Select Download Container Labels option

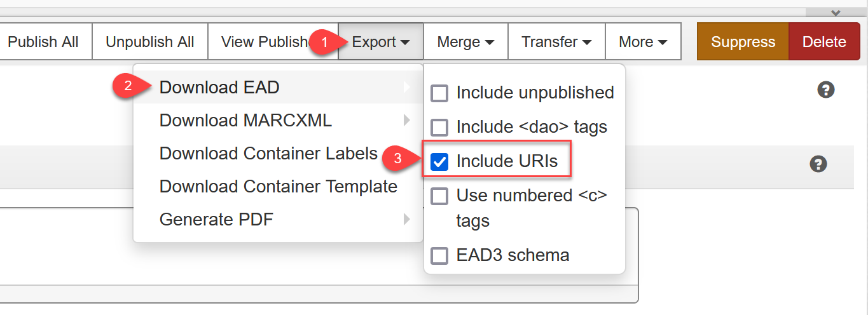click(268, 154)
